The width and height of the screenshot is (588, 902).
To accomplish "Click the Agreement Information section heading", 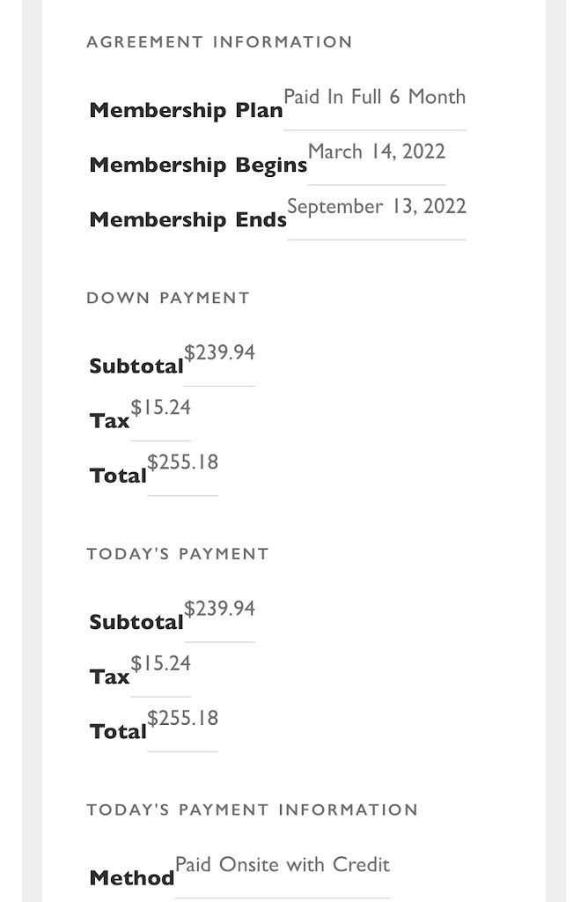I will (219, 42).
